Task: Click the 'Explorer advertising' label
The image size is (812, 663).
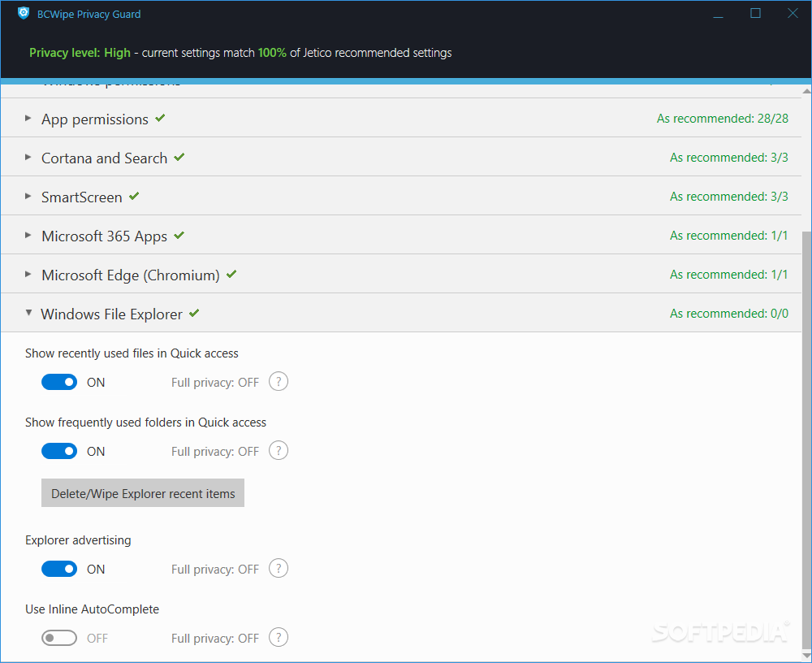Action: (78, 540)
